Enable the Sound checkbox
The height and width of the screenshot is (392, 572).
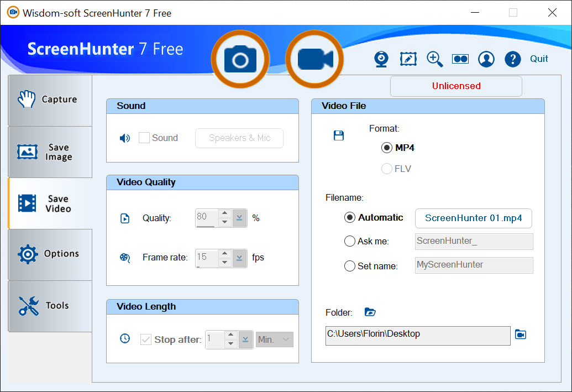[x=144, y=138]
